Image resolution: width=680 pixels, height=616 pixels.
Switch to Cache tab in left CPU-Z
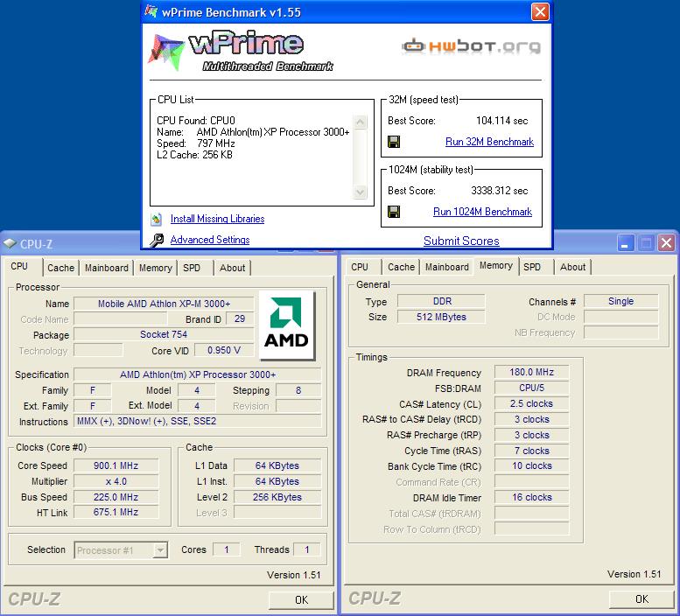(x=60, y=268)
